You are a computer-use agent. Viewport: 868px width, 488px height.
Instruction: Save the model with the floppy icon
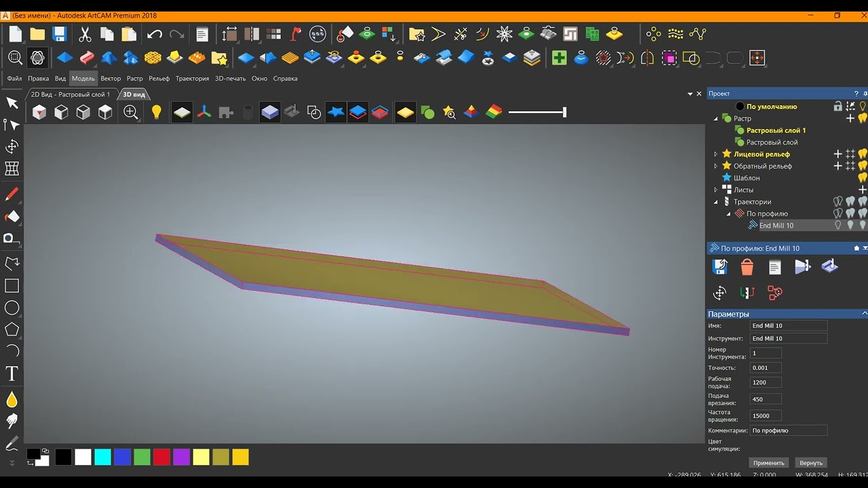pyautogui.click(x=59, y=34)
